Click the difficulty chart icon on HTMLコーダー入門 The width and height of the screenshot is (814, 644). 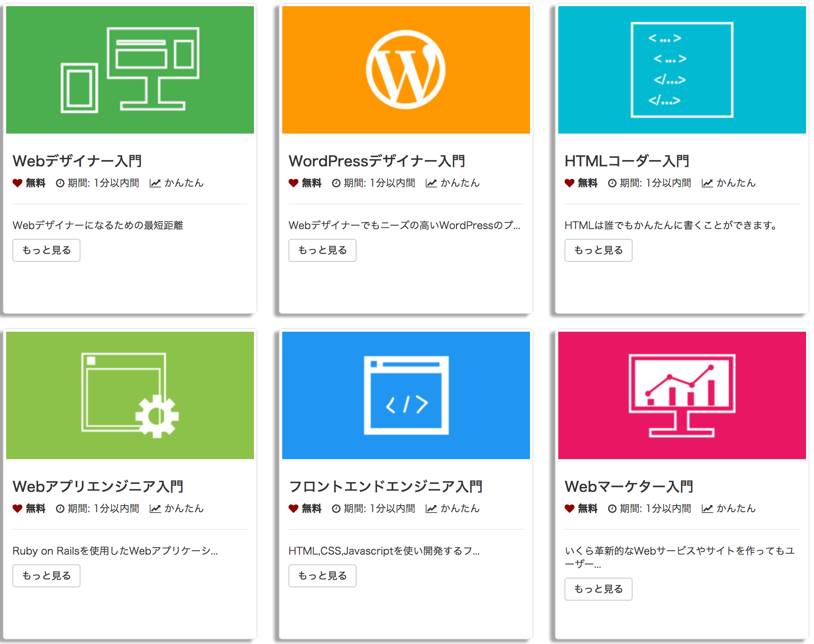click(x=707, y=183)
